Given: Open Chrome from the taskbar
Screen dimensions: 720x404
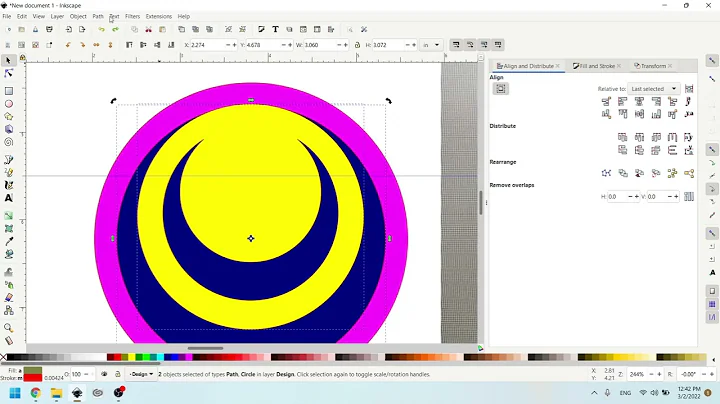Looking at the screenshot, I should tap(35, 393).
